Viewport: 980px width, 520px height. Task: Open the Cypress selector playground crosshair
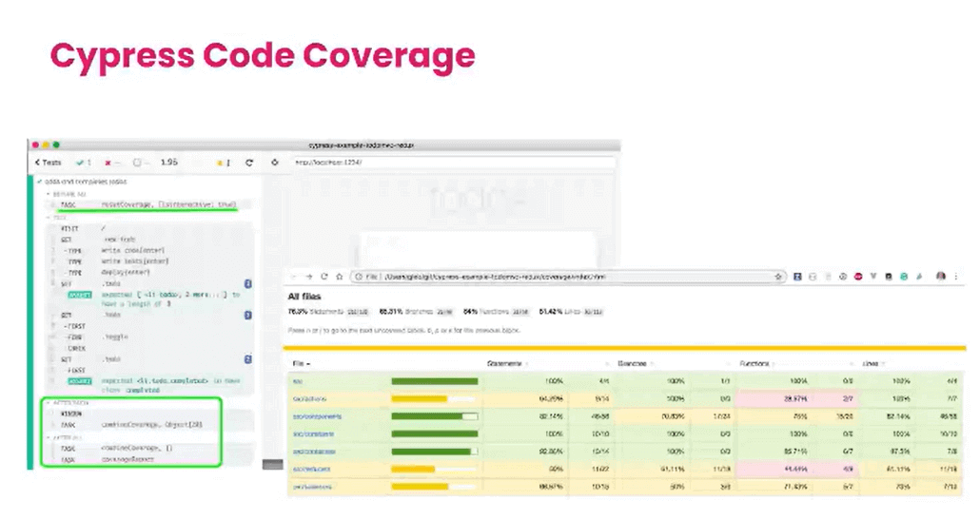(274, 163)
